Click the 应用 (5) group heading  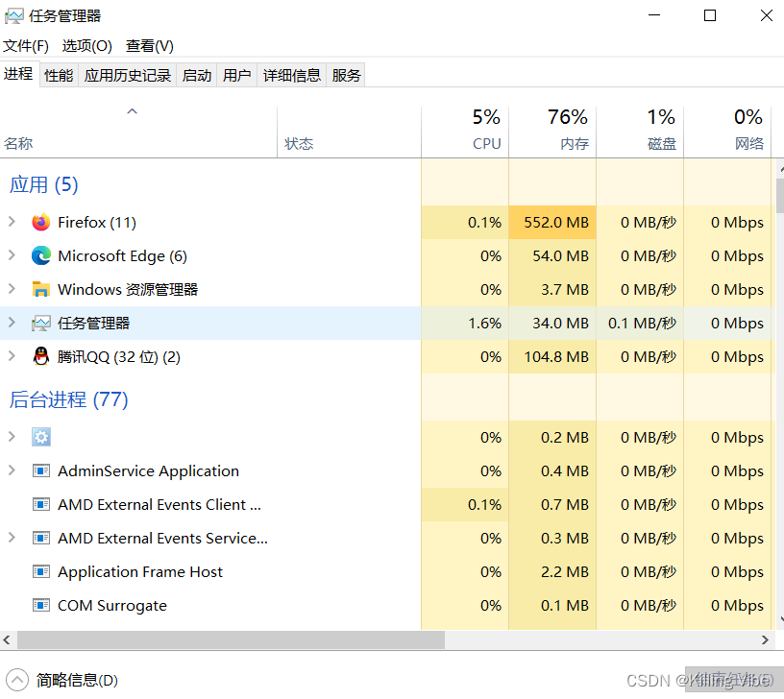click(x=44, y=184)
